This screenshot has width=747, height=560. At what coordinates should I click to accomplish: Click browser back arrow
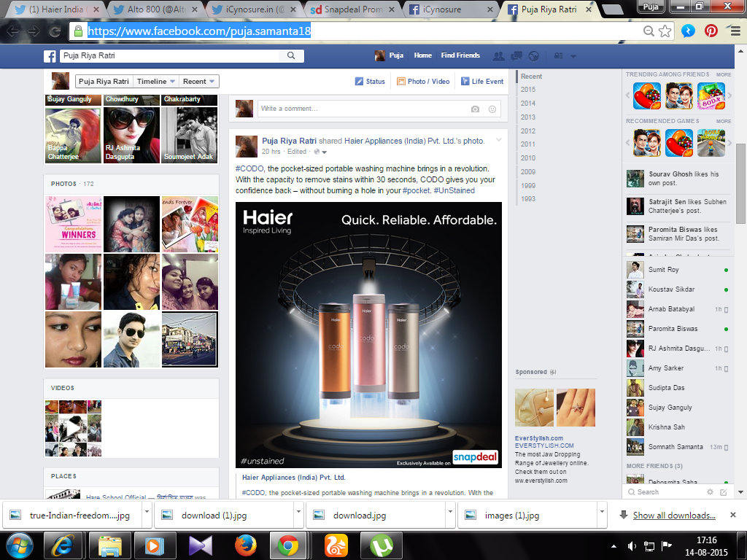coord(13,31)
